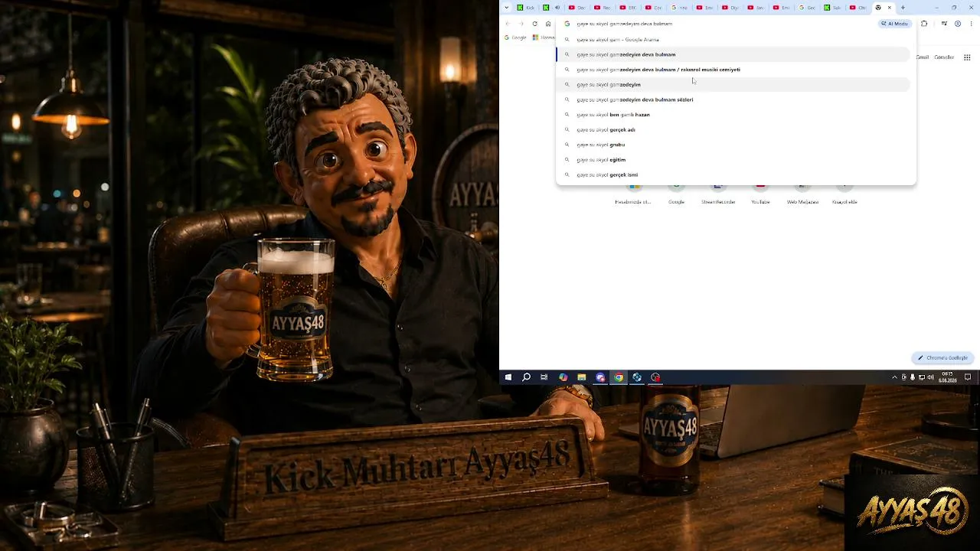Click the browser forward arrow
The height and width of the screenshot is (551, 980).
point(521,24)
